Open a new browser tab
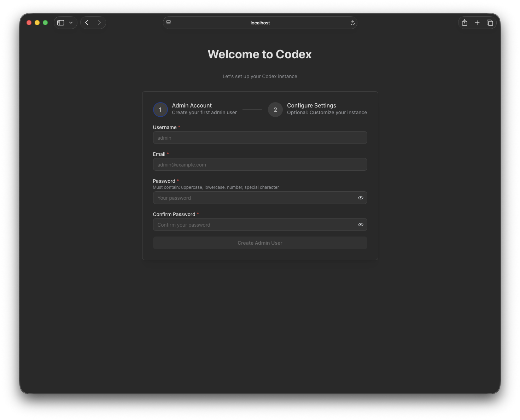 click(477, 22)
